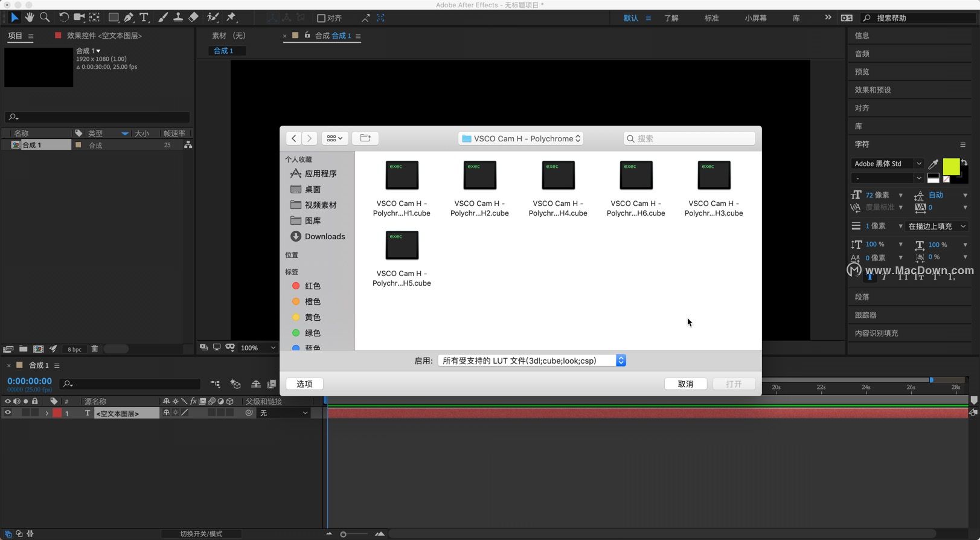The image size is (980, 540).
Task: Select the Clone Stamp tool
Action: pyautogui.click(x=178, y=18)
